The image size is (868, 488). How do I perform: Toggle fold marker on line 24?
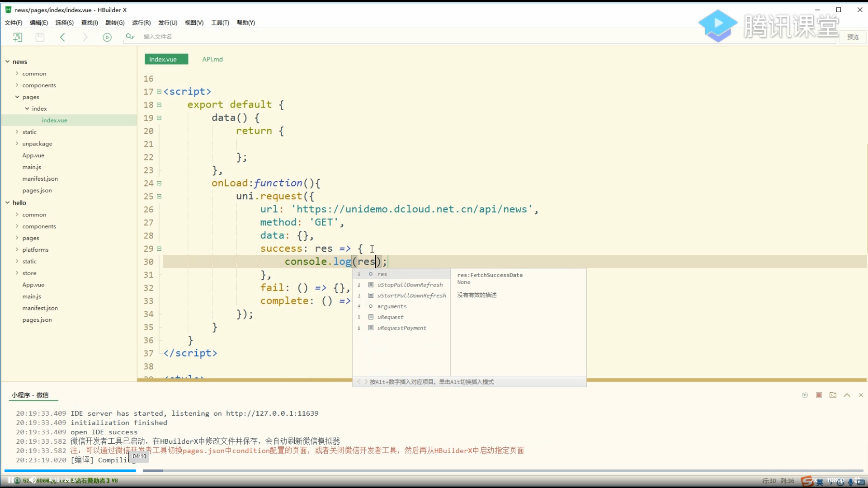159,183
